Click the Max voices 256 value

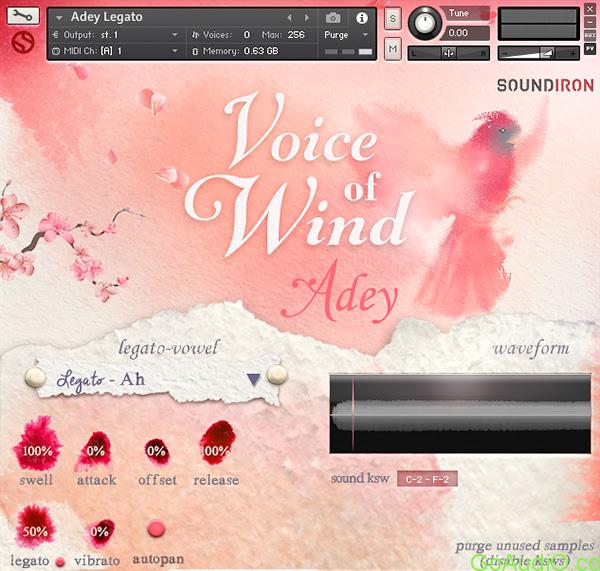click(x=296, y=35)
